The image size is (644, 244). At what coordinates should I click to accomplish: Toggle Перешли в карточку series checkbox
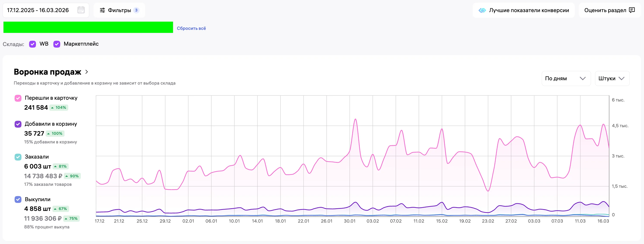click(x=18, y=98)
